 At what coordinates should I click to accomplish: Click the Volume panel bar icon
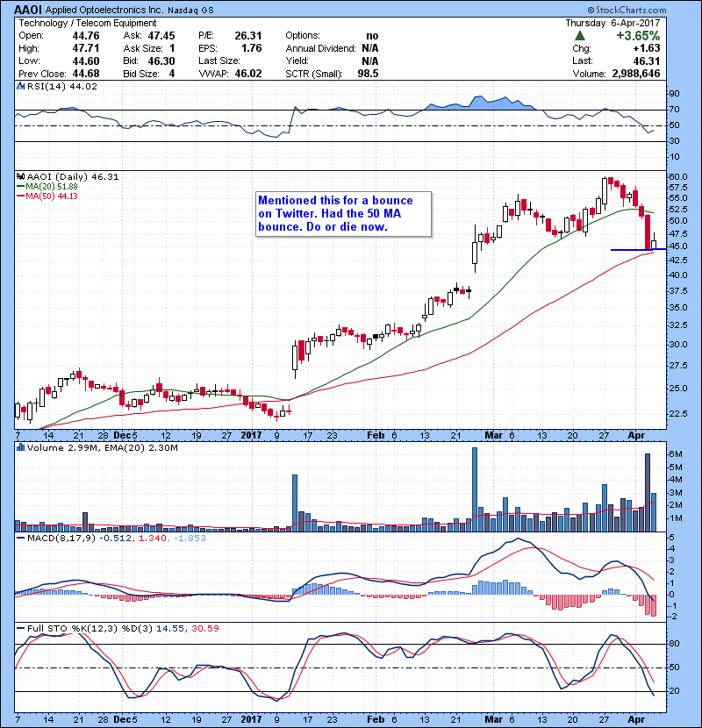coord(20,447)
